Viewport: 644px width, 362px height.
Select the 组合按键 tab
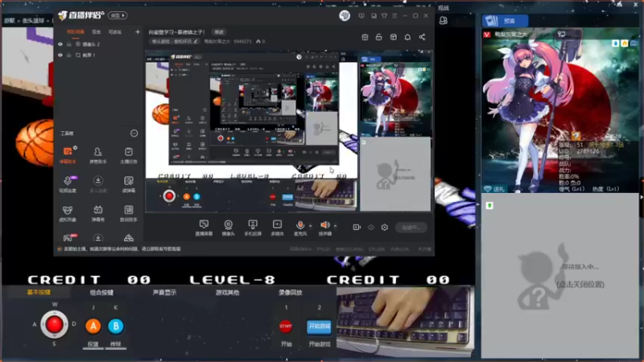pos(101,292)
